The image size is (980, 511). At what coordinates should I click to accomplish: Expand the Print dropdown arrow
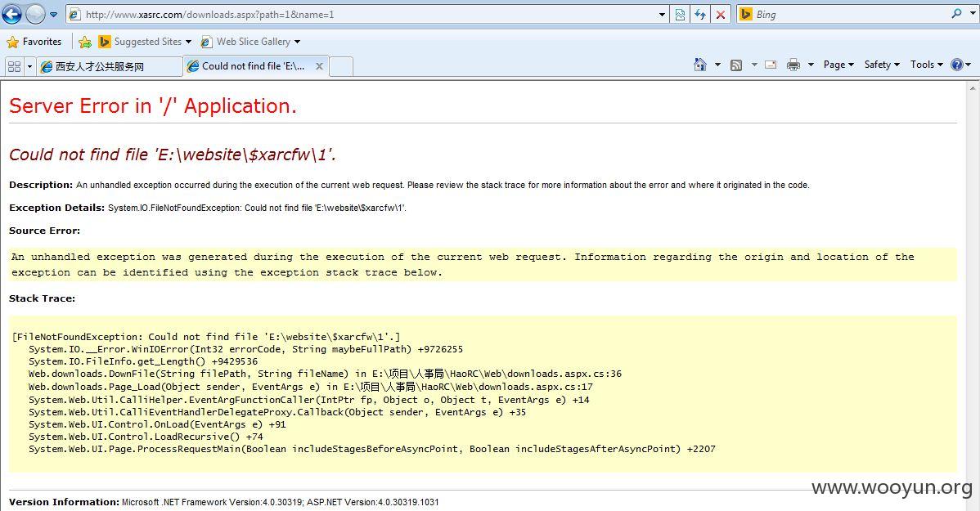point(811,65)
